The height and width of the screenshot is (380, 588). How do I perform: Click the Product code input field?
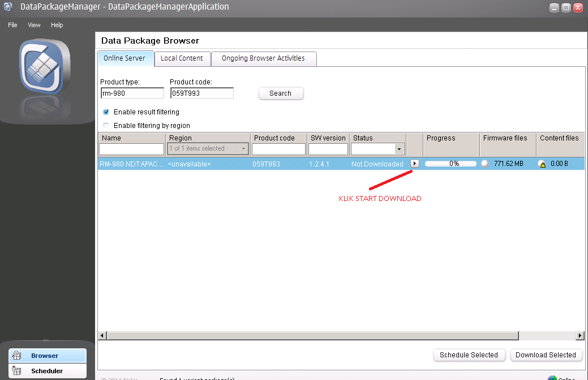[201, 93]
